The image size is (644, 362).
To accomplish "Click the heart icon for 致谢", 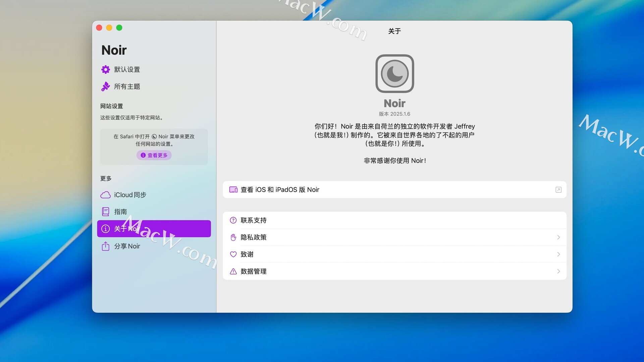I will point(233,254).
